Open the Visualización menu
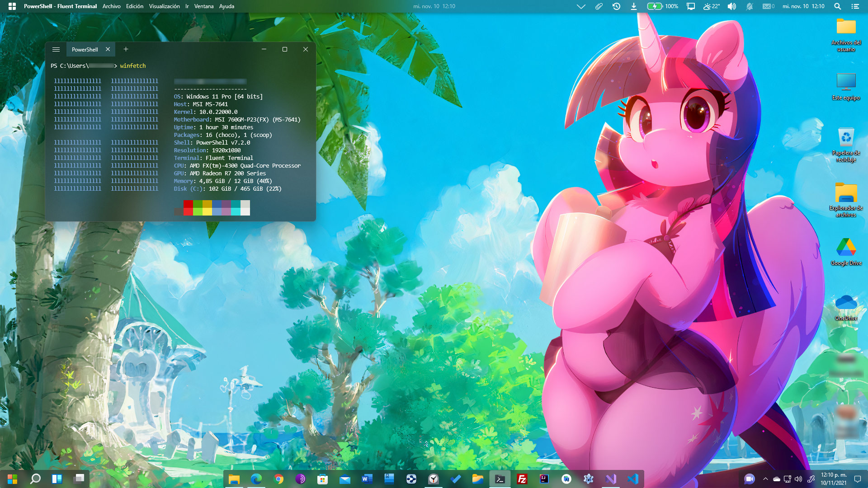This screenshot has width=868, height=488. point(164,6)
